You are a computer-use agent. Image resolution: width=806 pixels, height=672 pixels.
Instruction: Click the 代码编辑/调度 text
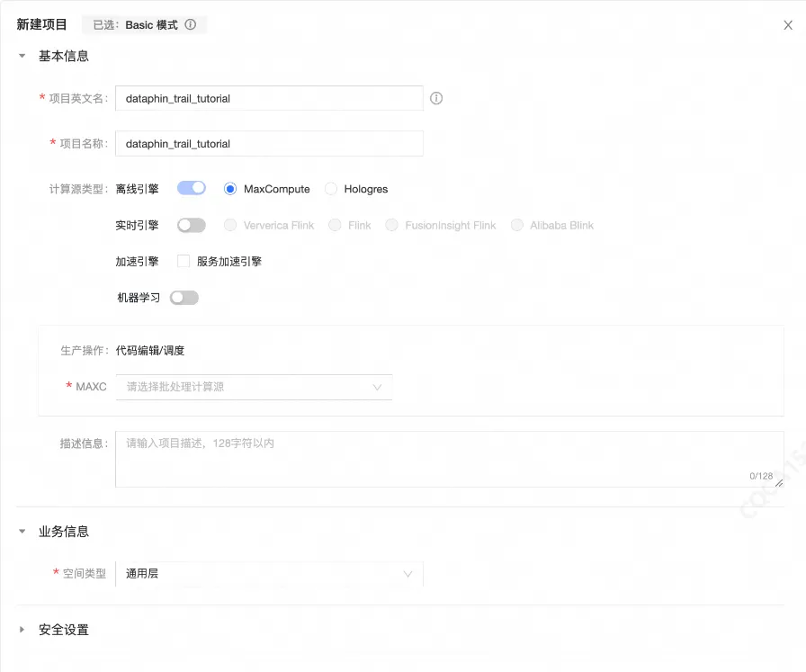(x=150, y=351)
